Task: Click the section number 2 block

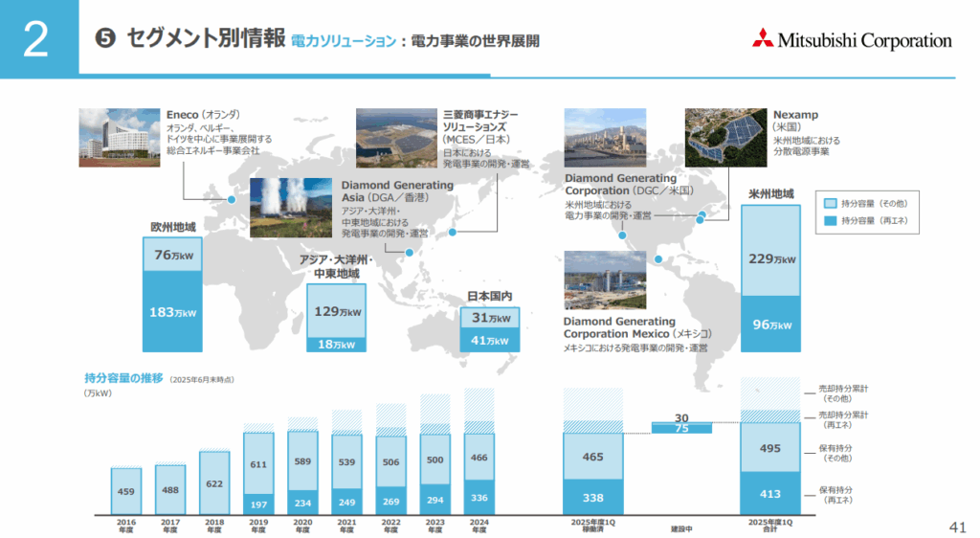Action: 39,38
